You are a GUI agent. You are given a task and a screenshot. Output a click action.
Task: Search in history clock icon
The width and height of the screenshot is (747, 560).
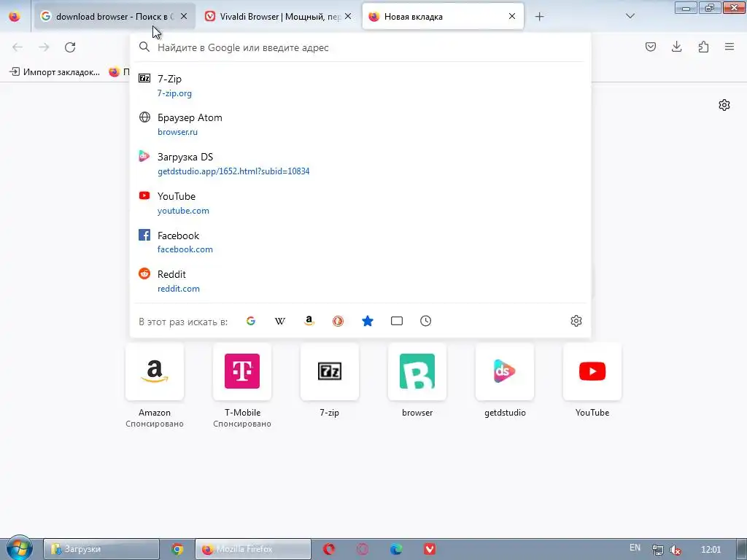coord(425,321)
